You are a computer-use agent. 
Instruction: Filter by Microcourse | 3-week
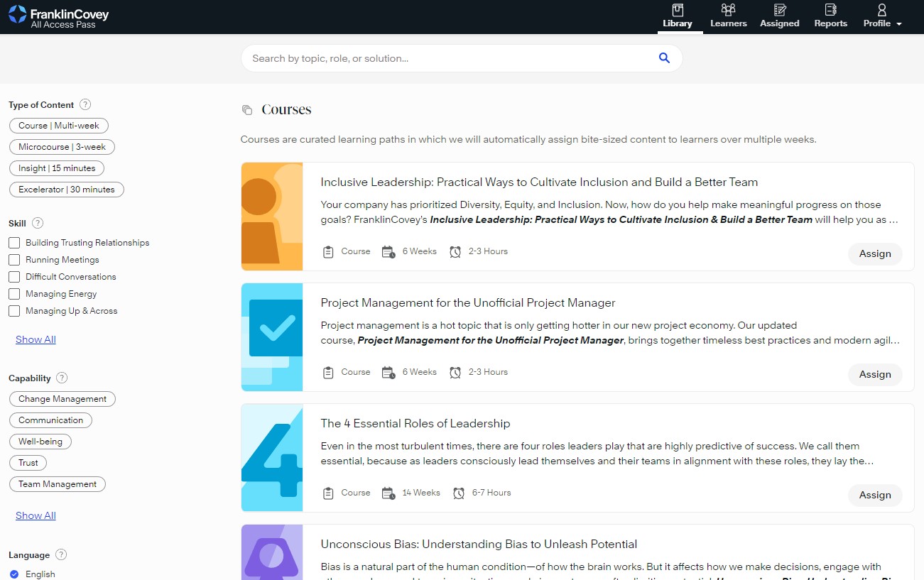[x=62, y=147]
